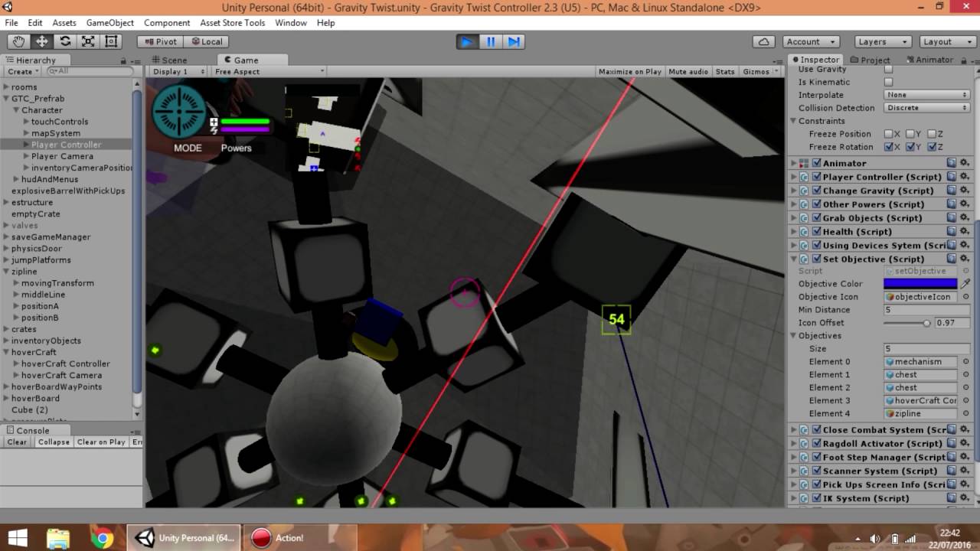Viewport: 980px width, 551px height.
Task: Click the Stats button
Action: pyautogui.click(x=725, y=71)
